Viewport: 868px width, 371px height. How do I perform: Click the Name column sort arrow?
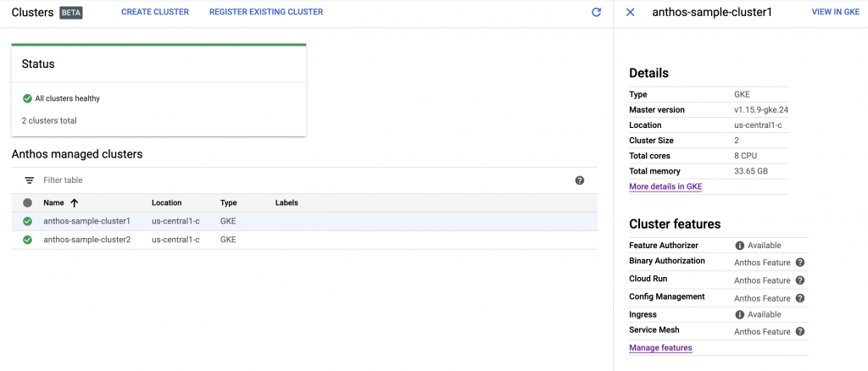point(75,203)
